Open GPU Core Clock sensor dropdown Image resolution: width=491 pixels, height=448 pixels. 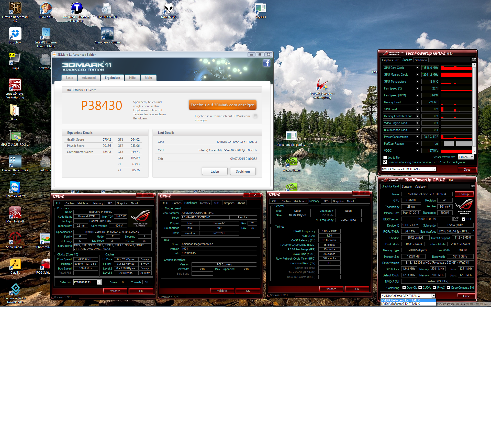[417, 68]
